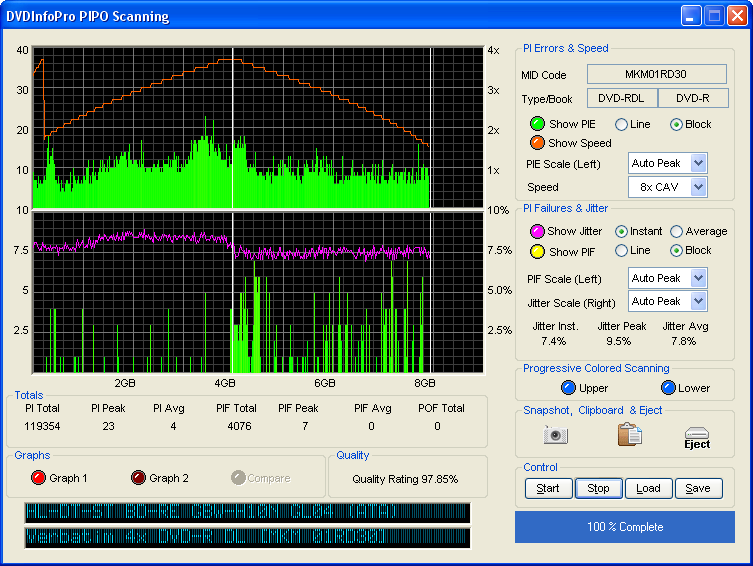Click the blue Upper scanning indicator
Viewport: 753px width, 566px height.
tap(568, 387)
